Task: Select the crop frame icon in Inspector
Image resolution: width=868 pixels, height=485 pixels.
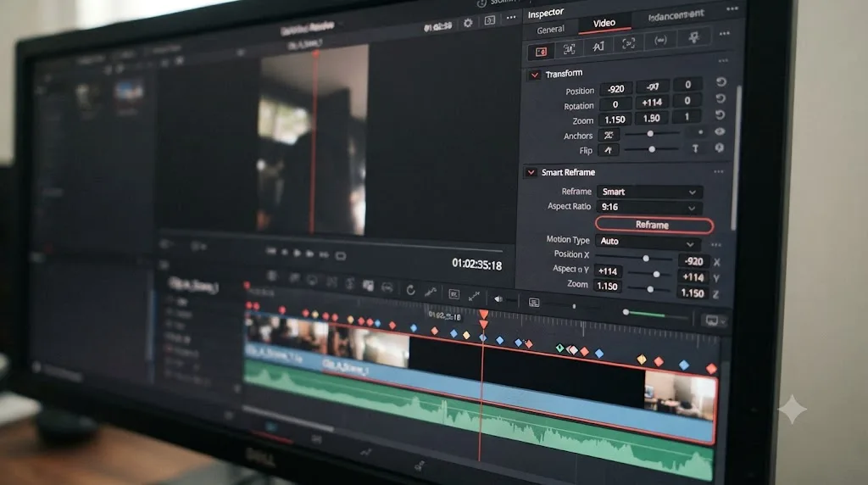Action: 569,49
